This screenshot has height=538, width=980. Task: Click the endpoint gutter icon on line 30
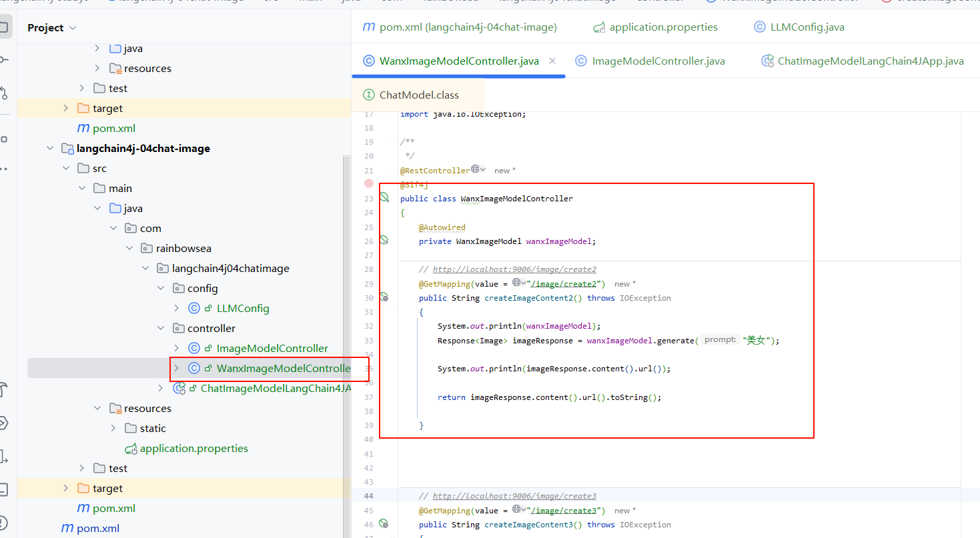point(384,297)
